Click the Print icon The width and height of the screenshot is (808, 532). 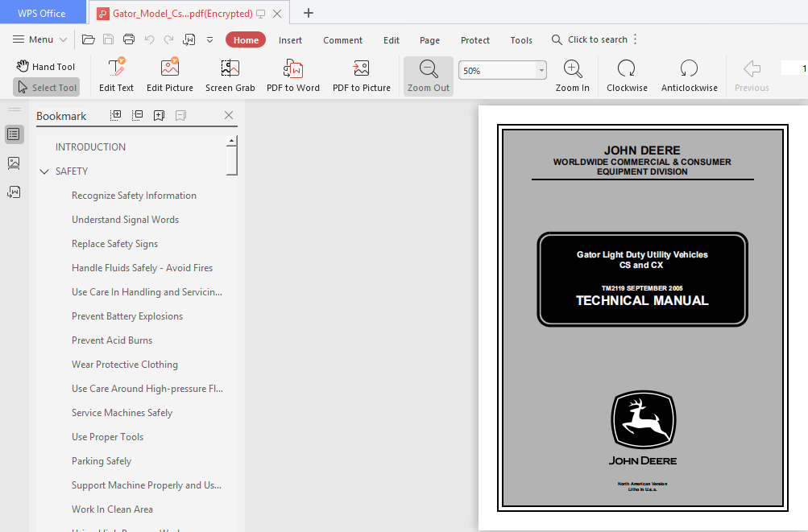129,39
